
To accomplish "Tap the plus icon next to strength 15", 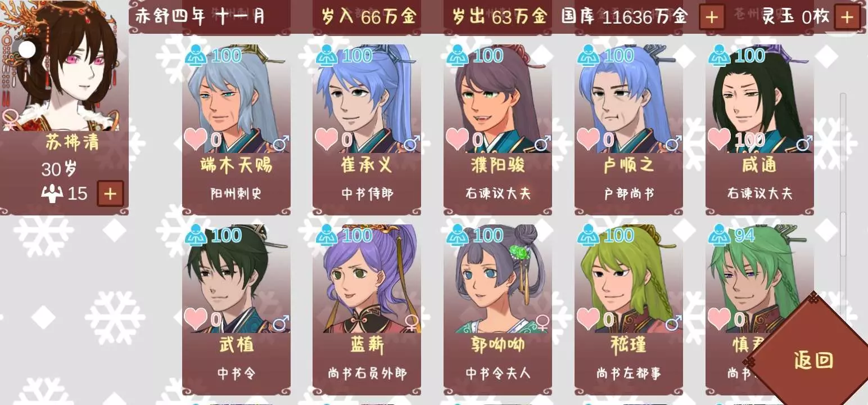I will point(110,194).
